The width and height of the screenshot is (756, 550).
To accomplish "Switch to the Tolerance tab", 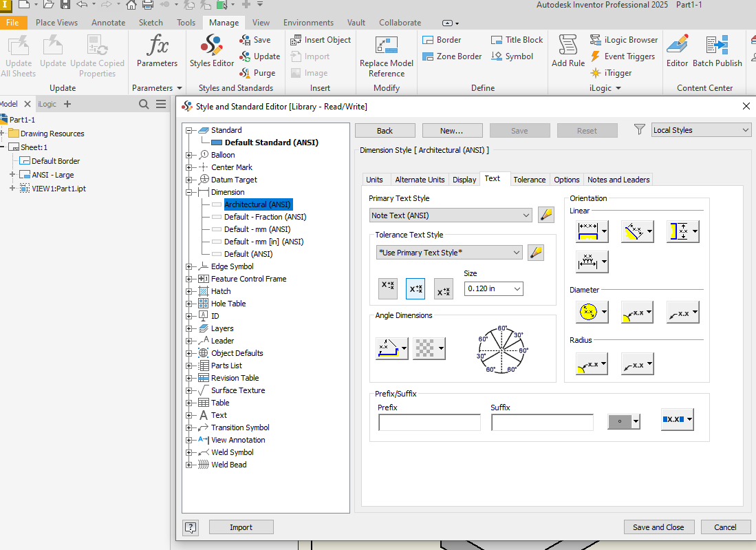I will 529,180.
